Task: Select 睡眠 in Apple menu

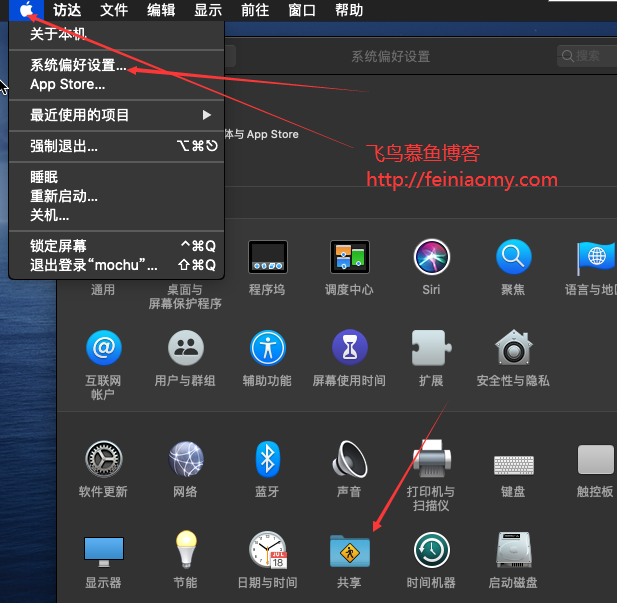Action: click(x=116, y=177)
